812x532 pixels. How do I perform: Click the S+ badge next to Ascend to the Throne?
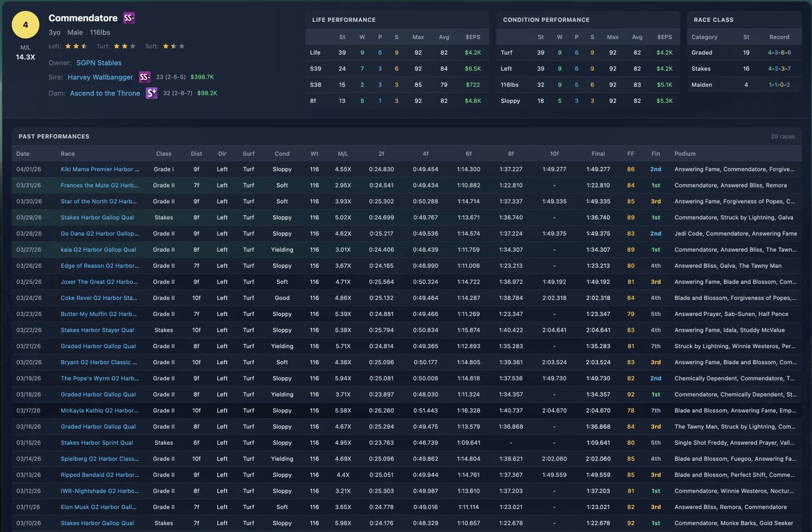(151, 93)
